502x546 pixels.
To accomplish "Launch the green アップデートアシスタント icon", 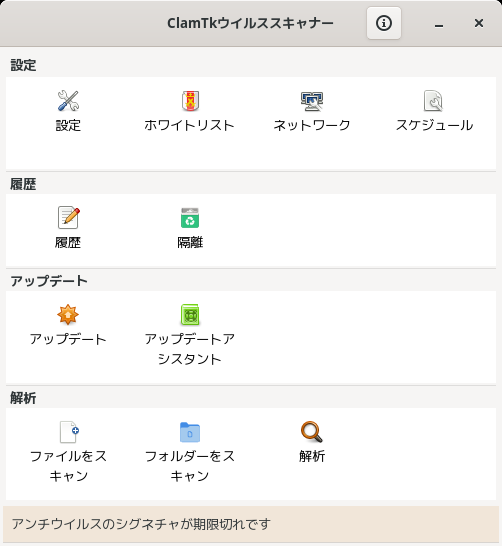I will pos(190,314).
